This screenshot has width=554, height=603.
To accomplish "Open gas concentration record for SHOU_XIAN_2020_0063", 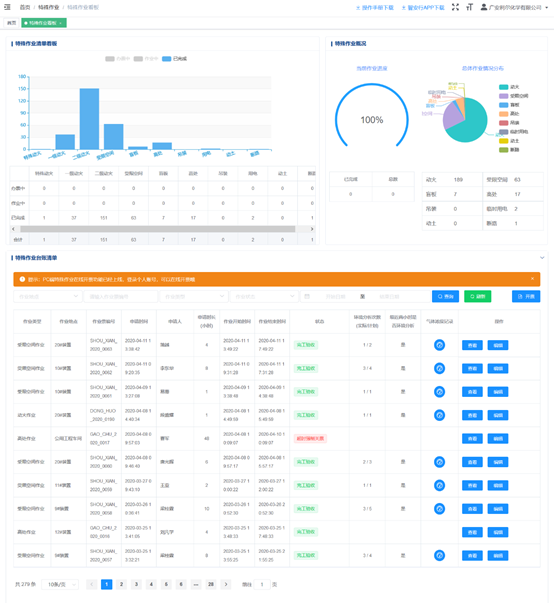I will pyautogui.click(x=439, y=345).
